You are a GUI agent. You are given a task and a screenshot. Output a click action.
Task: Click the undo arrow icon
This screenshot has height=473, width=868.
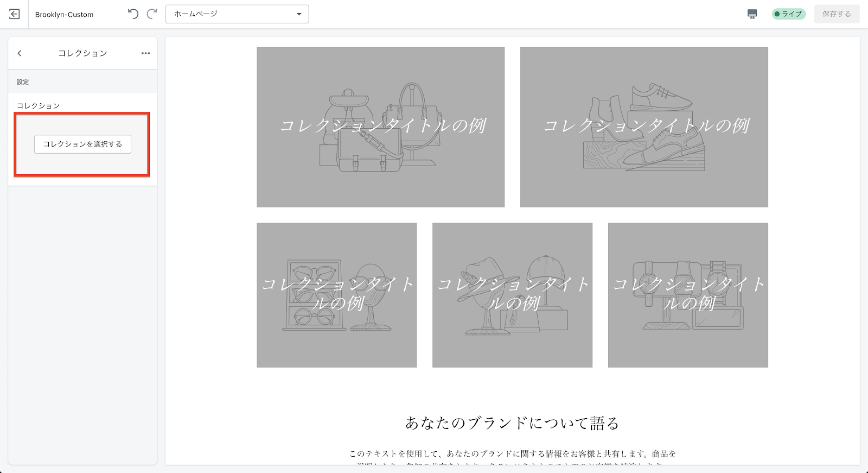click(133, 14)
